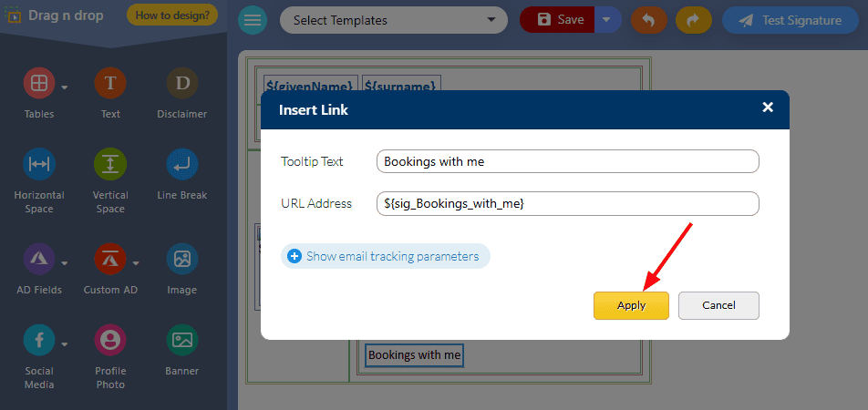This screenshot has height=410, width=868.
Task: Apply the inserted link
Action: pyautogui.click(x=631, y=305)
